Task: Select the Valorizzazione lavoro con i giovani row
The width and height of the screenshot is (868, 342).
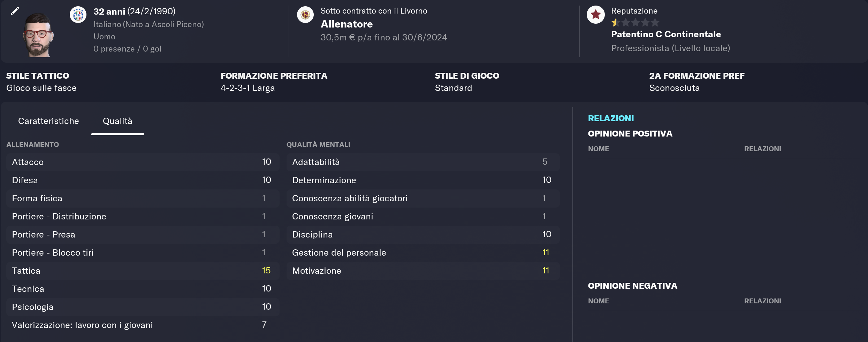Action: tap(143, 325)
